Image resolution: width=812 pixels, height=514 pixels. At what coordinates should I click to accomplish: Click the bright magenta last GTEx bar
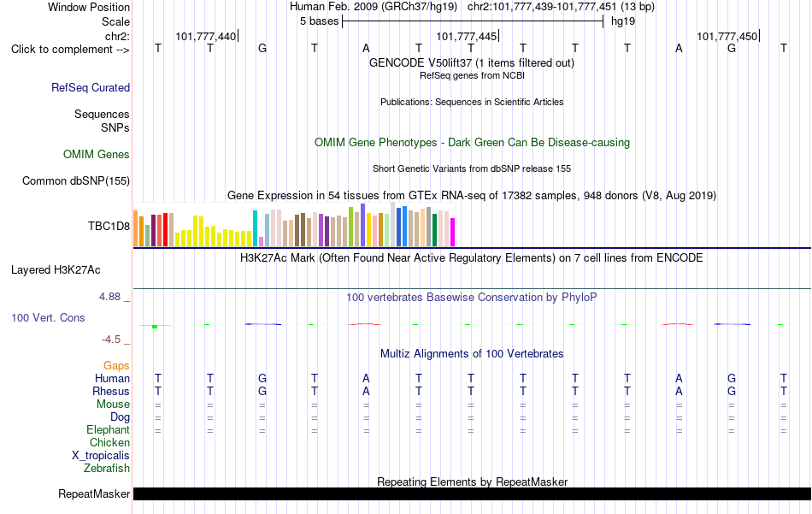click(452, 232)
